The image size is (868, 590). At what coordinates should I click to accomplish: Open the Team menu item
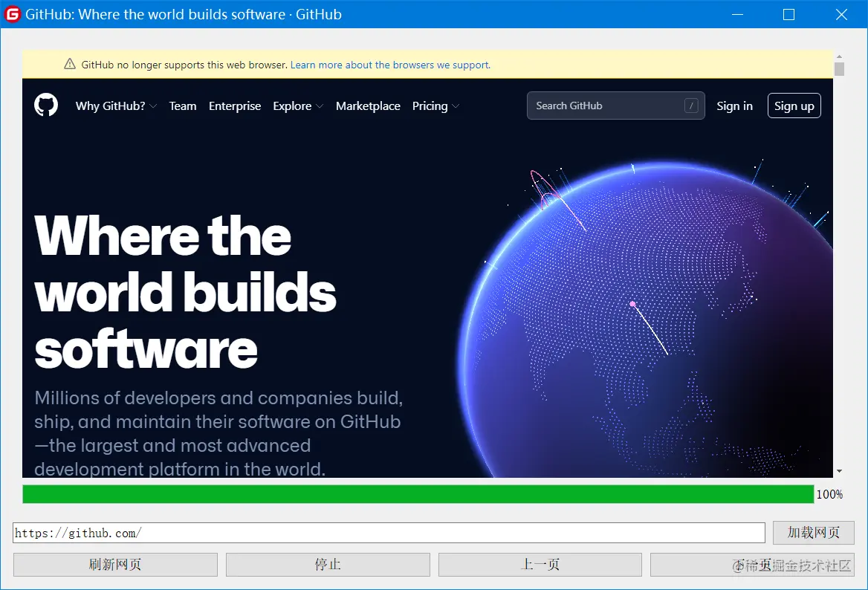[183, 106]
